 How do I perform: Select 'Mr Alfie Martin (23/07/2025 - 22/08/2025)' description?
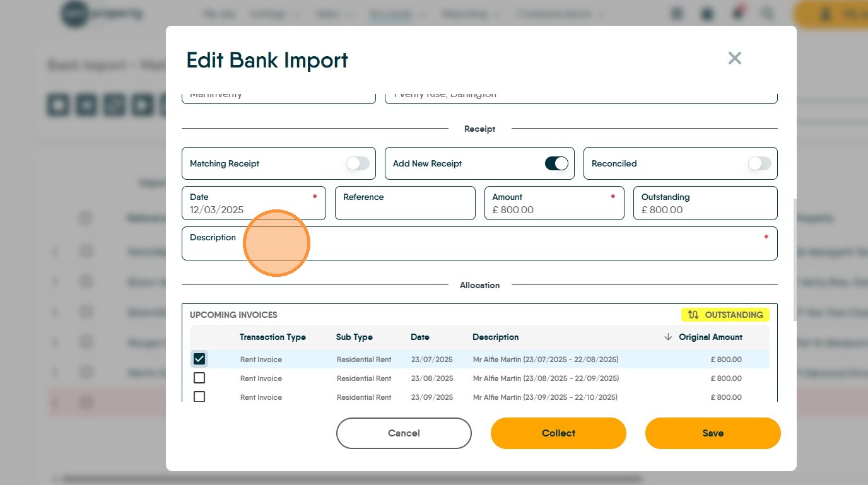point(546,359)
